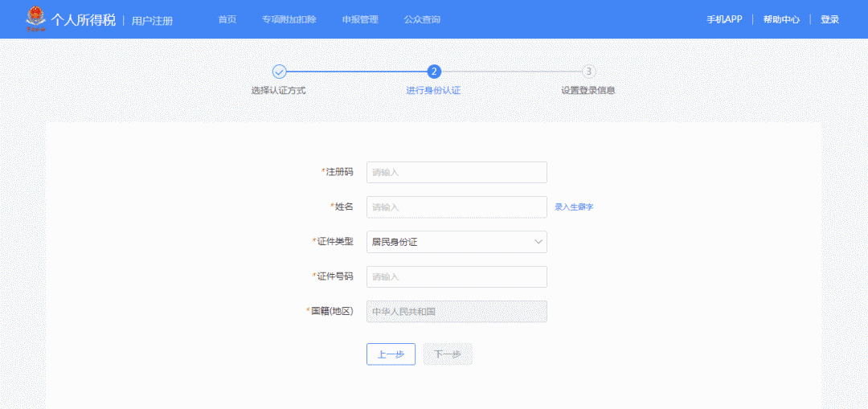Click the tax bureau emblem logo
The height and width of the screenshot is (409, 868).
point(35,18)
